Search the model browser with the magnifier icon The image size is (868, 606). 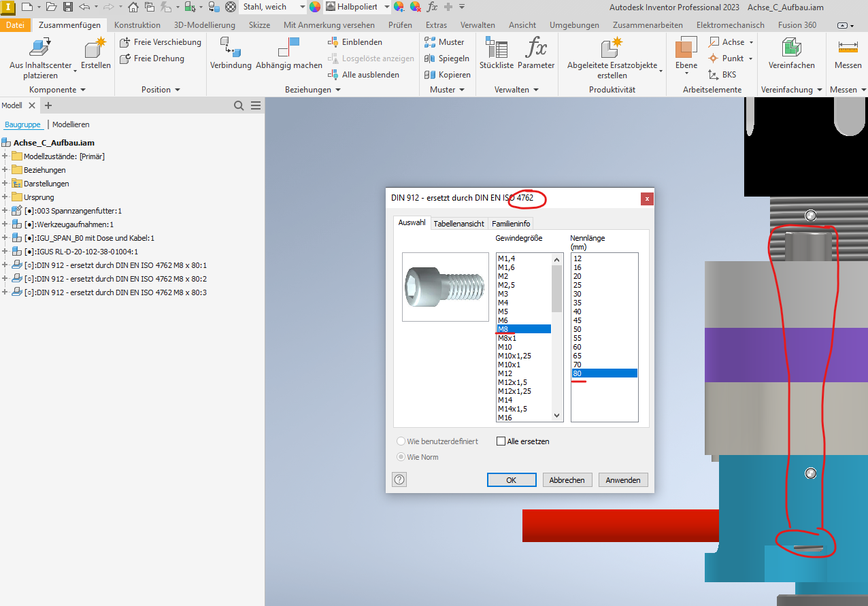click(239, 105)
